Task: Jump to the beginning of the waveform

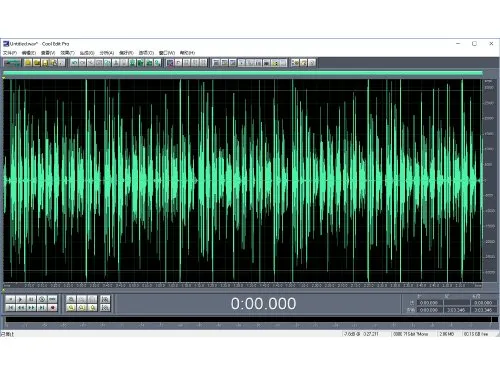Action: coord(10,308)
